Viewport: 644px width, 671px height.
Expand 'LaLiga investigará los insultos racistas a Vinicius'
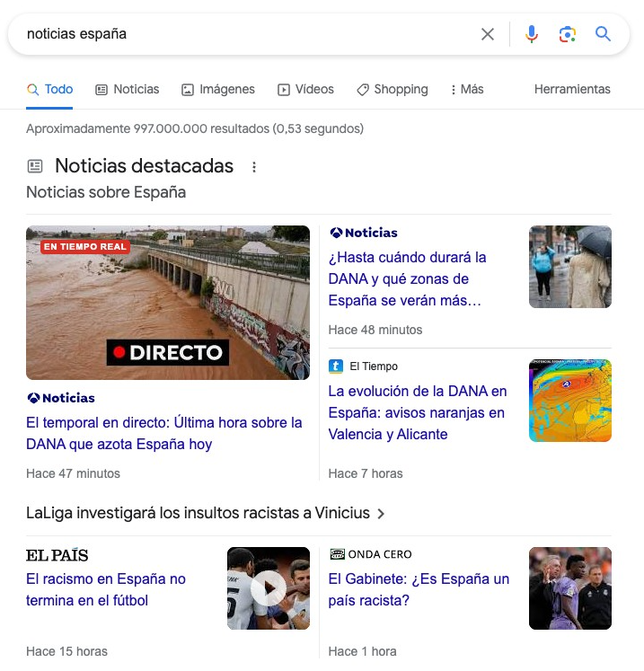(x=206, y=513)
